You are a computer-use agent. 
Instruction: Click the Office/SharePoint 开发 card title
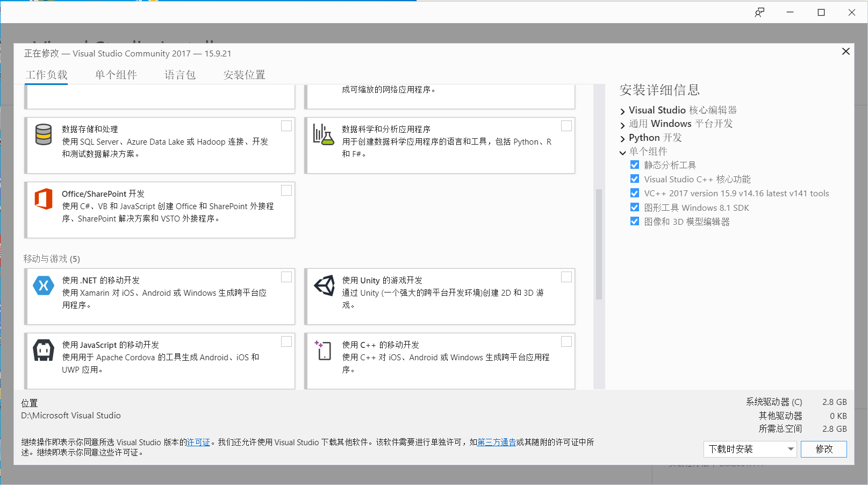click(x=103, y=194)
